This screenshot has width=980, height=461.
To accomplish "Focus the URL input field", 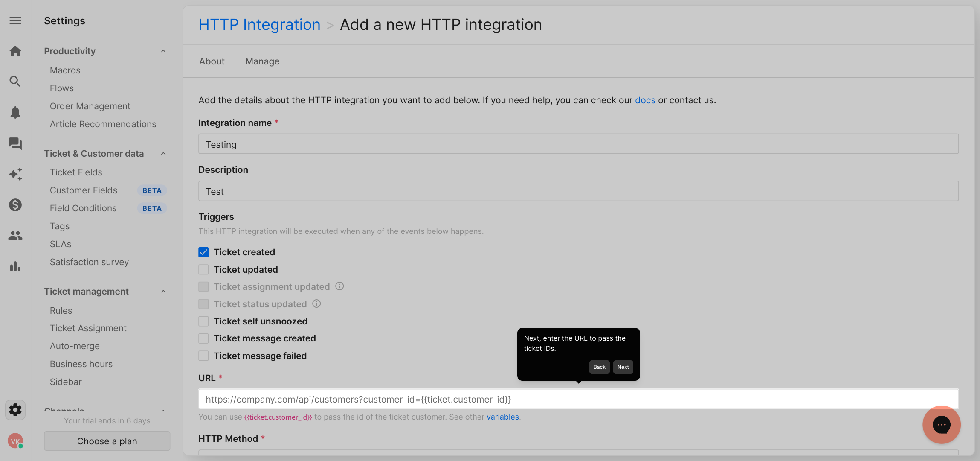I will tap(578, 399).
